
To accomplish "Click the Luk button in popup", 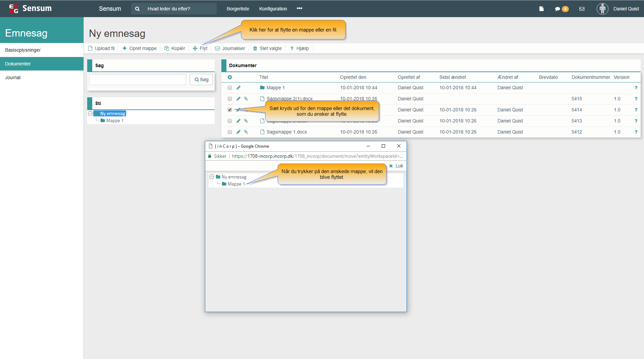I will (396, 166).
